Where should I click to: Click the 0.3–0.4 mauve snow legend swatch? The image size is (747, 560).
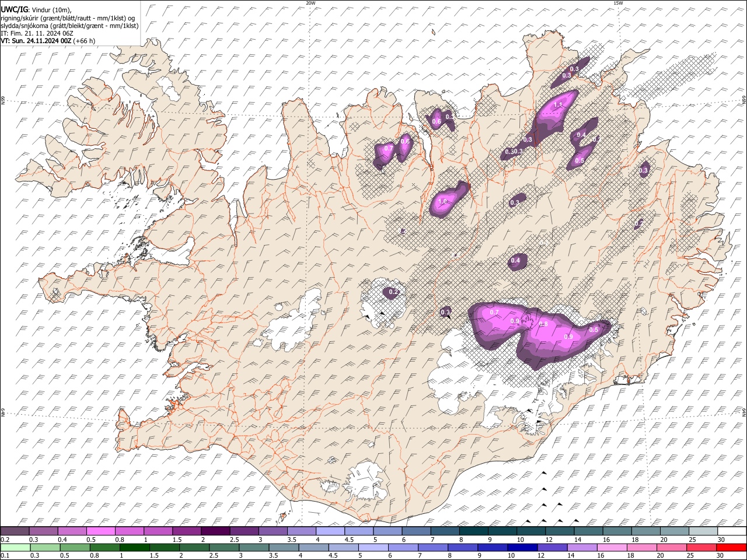43,531
